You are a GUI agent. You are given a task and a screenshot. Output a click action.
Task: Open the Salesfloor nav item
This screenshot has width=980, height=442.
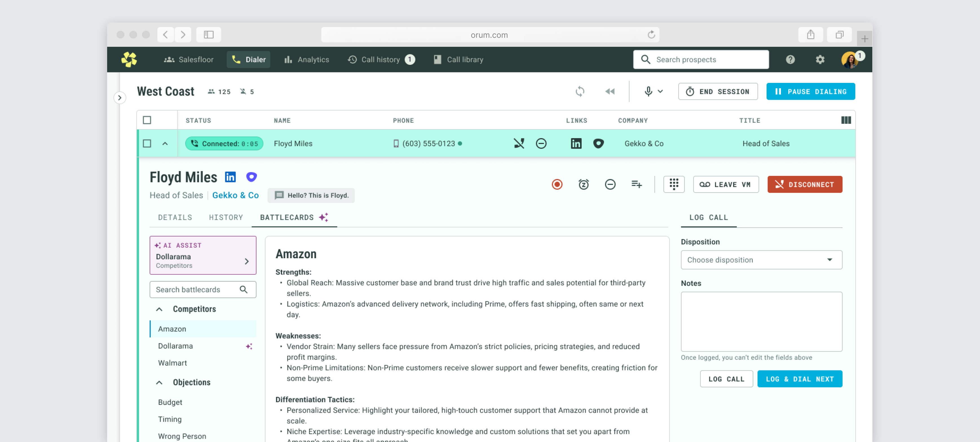point(189,59)
